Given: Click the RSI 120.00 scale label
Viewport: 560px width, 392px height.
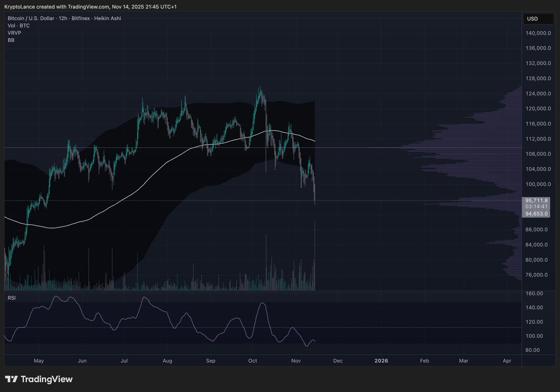Looking at the screenshot, I should 535,322.
